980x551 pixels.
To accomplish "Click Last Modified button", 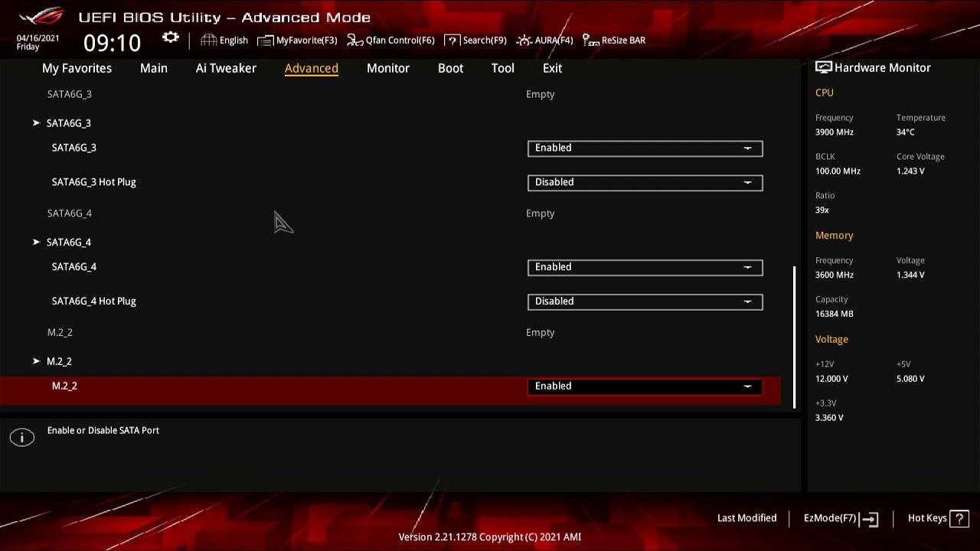I will tap(746, 518).
